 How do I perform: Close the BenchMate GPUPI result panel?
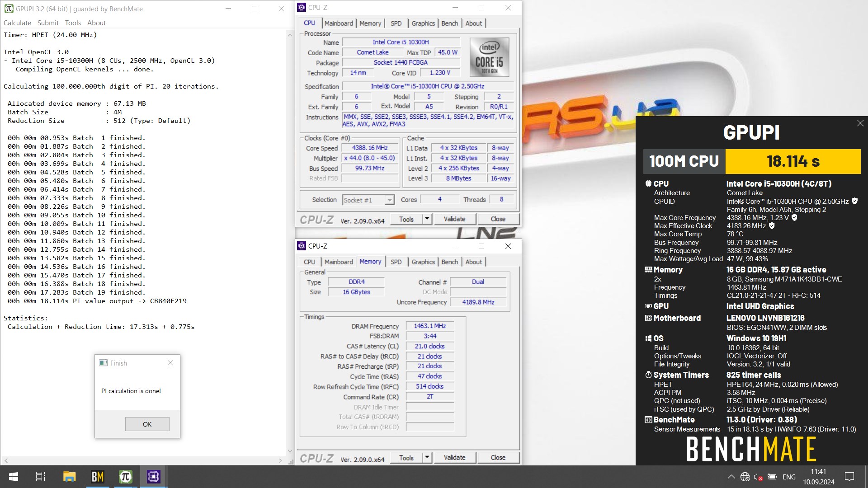point(860,123)
